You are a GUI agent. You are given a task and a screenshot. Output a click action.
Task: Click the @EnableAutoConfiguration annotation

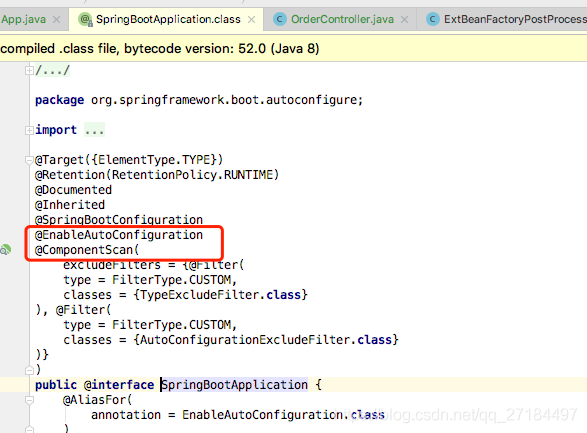(119, 235)
